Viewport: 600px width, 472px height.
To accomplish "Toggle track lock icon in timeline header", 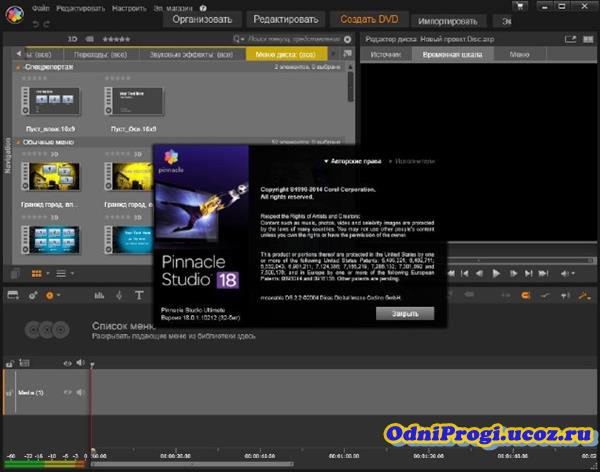I will point(9,363).
